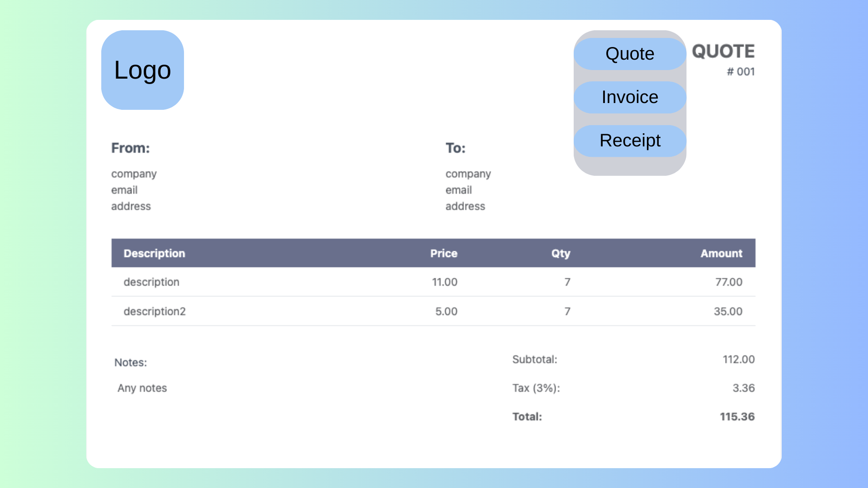Viewport: 868px width, 488px height.
Task: Click the To address field
Action: 465,206
